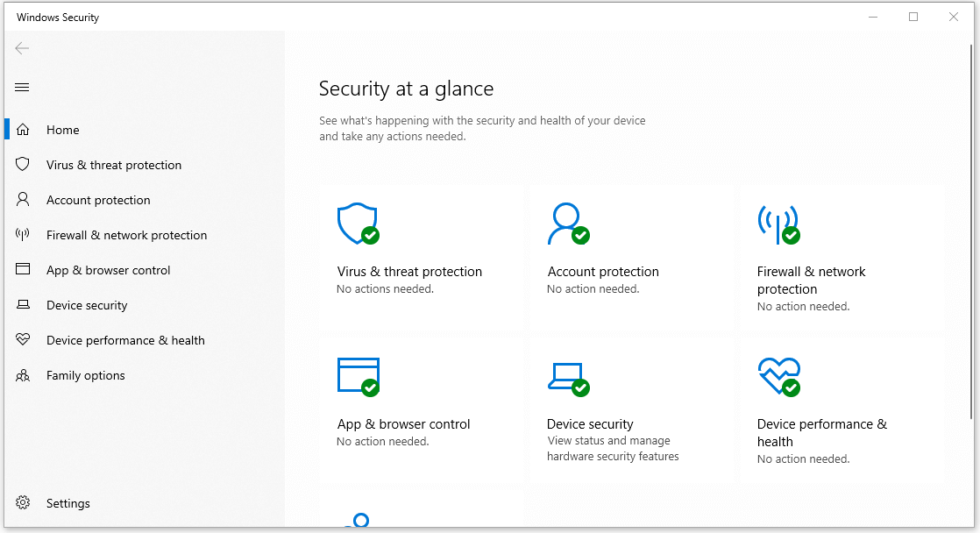Click the antenna firewall icon in sidebar
Screen dimensions: 980x533
(x=23, y=234)
